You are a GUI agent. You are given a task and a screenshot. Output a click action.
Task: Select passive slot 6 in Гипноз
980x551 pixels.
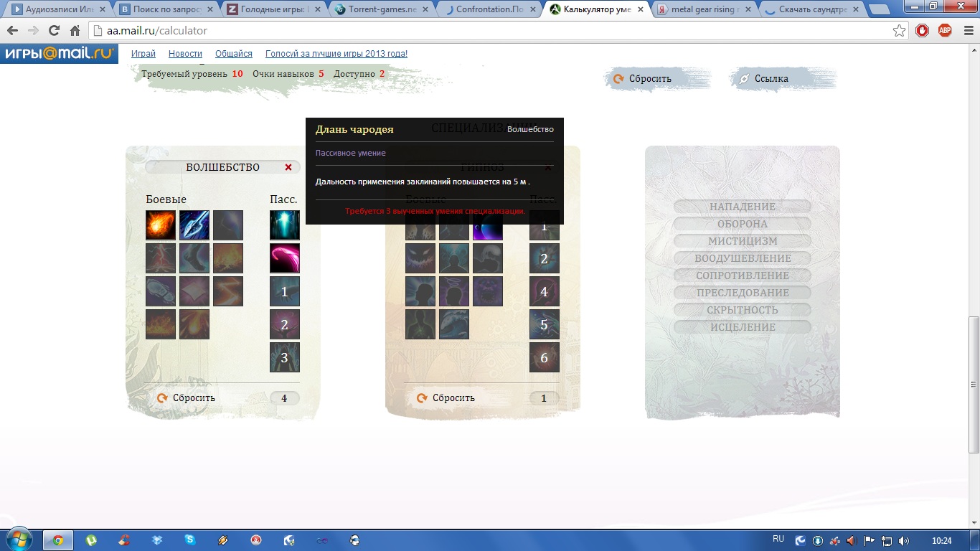click(x=545, y=357)
